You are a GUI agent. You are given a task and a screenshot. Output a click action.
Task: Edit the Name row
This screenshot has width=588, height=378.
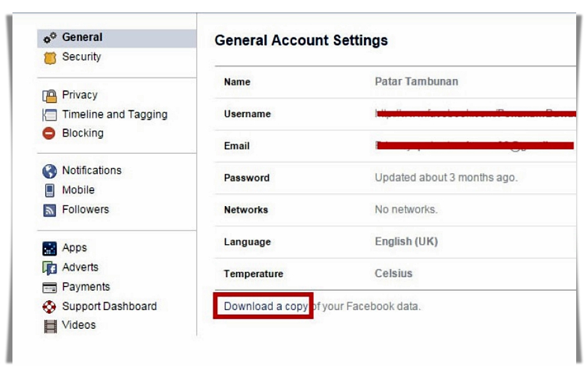396,82
